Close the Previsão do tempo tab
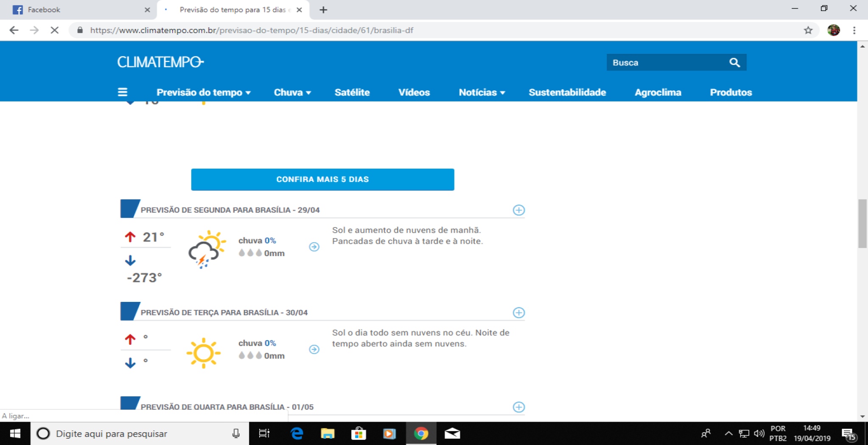This screenshot has height=445, width=868. (299, 10)
